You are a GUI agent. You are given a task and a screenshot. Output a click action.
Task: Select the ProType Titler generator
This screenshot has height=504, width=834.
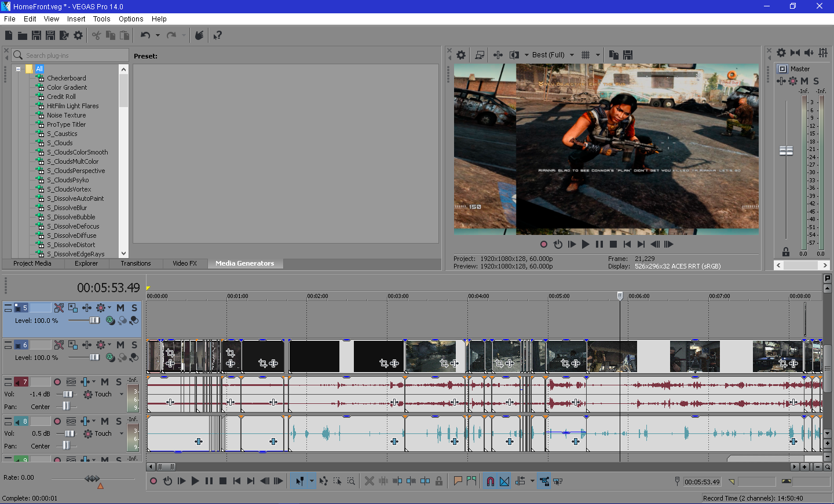[x=66, y=124]
